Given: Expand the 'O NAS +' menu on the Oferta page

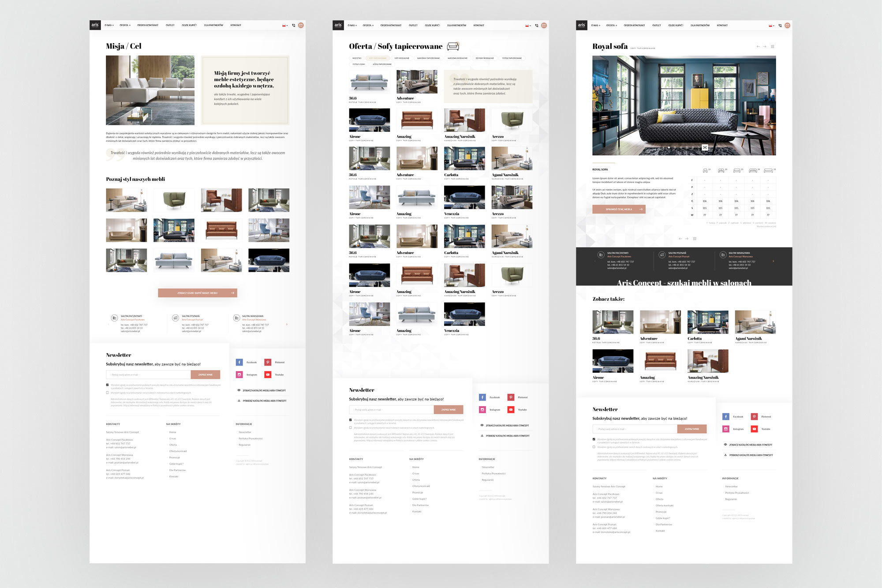Looking at the screenshot, I should [352, 26].
